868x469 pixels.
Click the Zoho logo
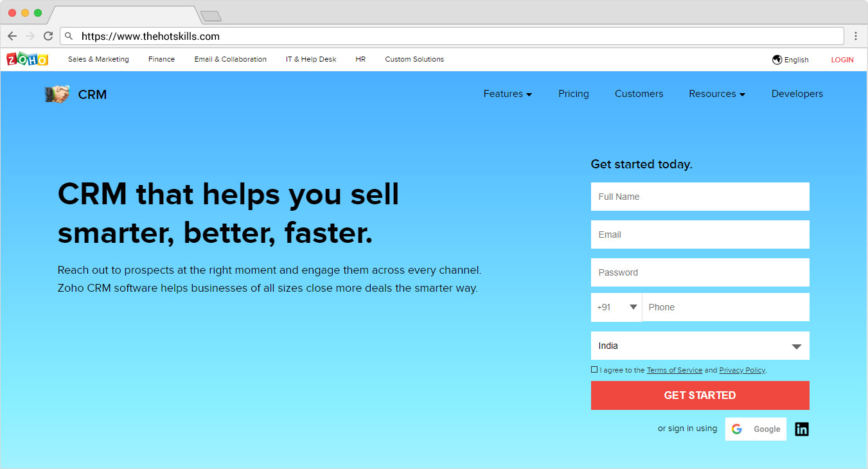27,59
